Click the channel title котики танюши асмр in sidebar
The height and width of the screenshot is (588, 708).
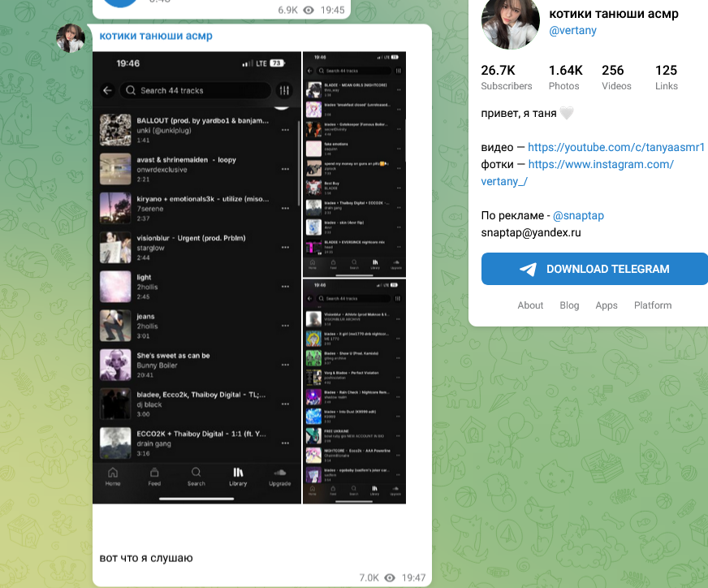tap(614, 14)
